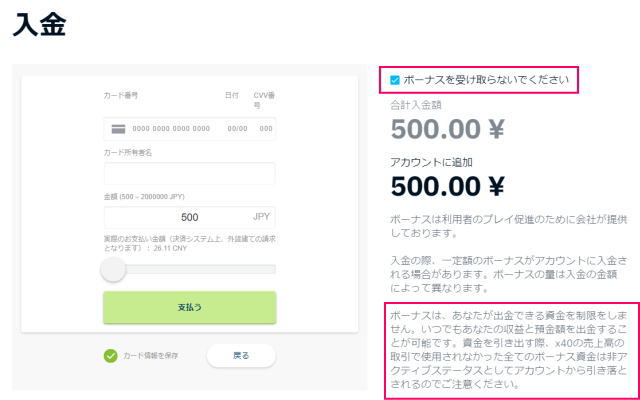Screen dimensions: 640x400
Task: Click the 金額 (500 - 2000000 JPY) label
Action: 144,197
